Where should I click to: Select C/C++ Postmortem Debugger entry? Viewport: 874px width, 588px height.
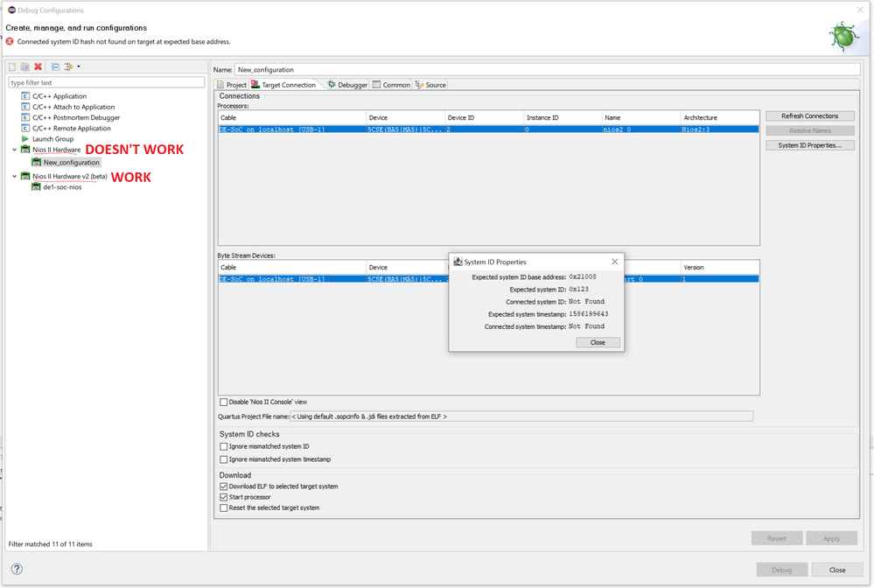[x=76, y=117]
